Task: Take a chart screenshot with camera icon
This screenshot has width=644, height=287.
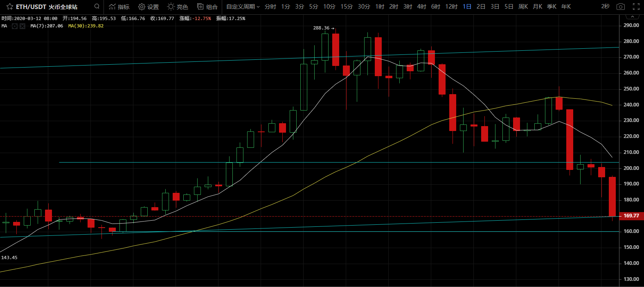Action: [621, 7]
